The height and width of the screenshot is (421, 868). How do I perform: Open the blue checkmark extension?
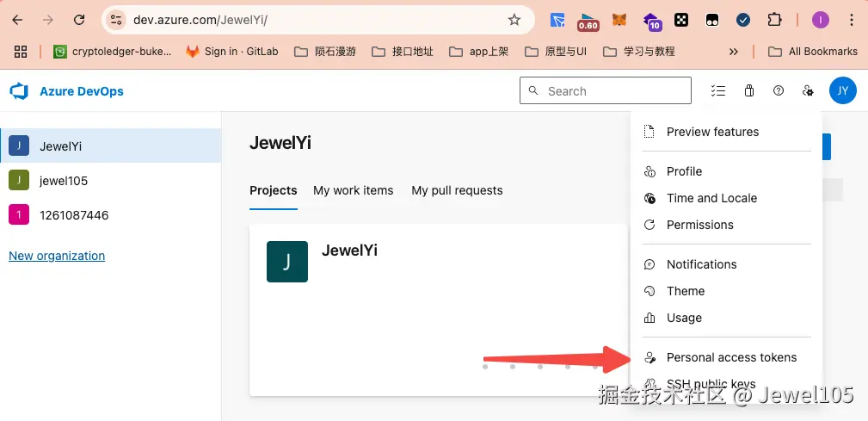[x=743, y=21]
